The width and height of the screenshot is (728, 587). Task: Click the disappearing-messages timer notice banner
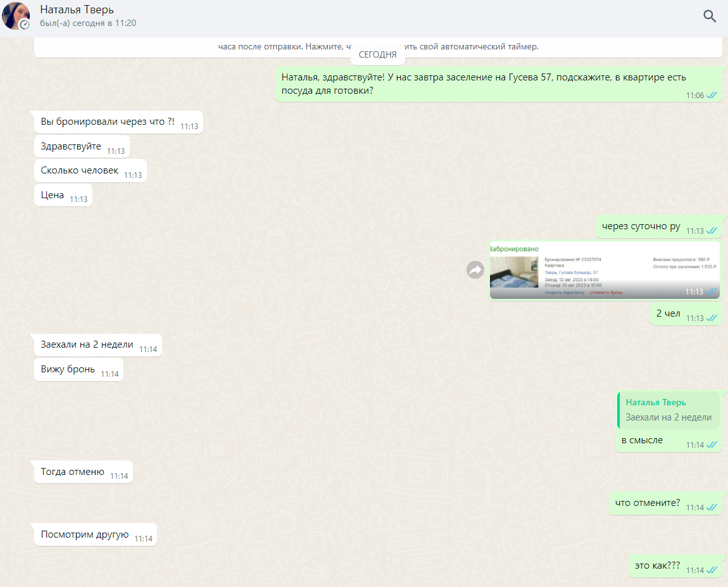(378, 47)
